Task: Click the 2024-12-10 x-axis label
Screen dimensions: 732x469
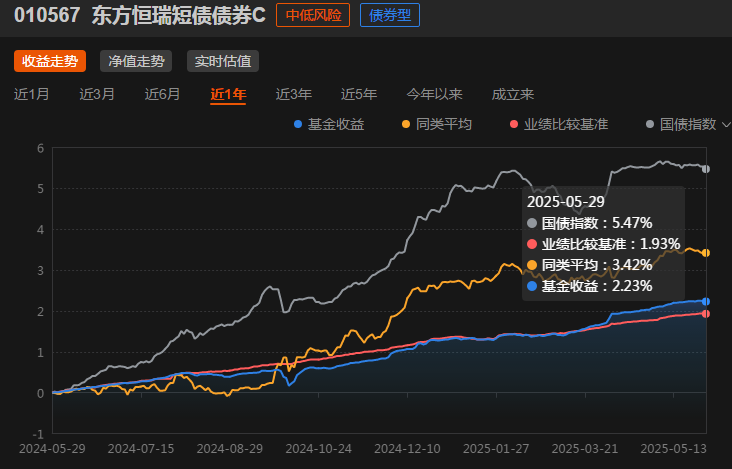Action: point(407,448)
